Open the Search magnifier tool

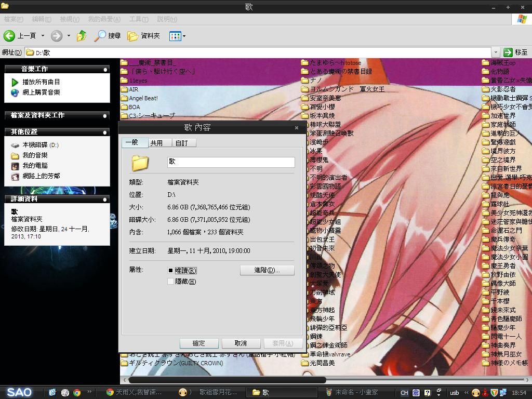coord(107,36)
